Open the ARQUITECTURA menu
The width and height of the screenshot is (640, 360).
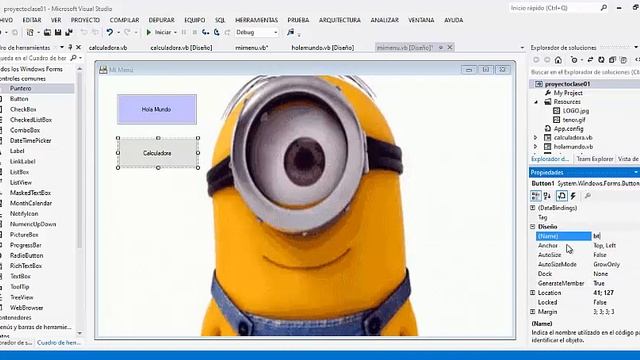pyautogui.click(x=340, y=20)
